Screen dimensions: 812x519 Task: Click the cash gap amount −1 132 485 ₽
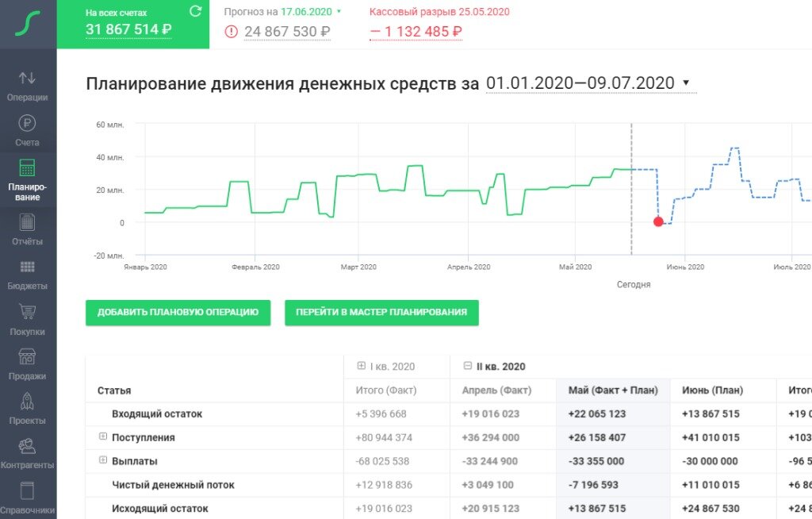click(416, 32)
